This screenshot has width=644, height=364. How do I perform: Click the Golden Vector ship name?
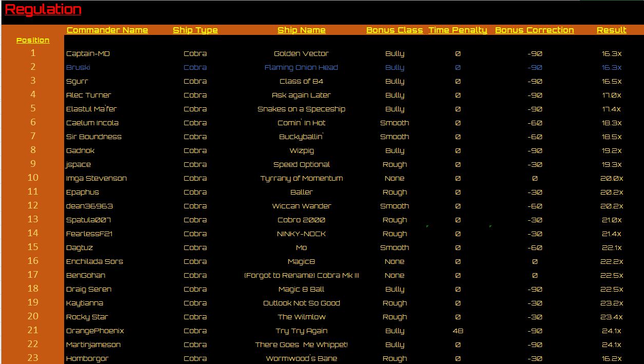tap(301, 53)
